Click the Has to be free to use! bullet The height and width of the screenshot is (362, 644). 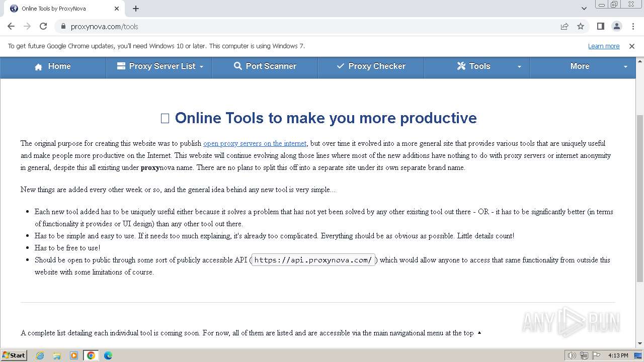pos(67,248)
